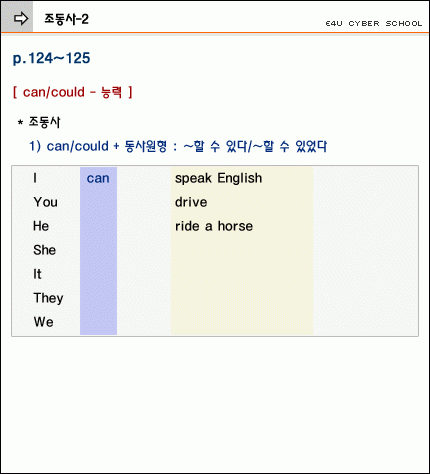
Task: Click the word 'drive' in beige column
Action: point(191,202)
